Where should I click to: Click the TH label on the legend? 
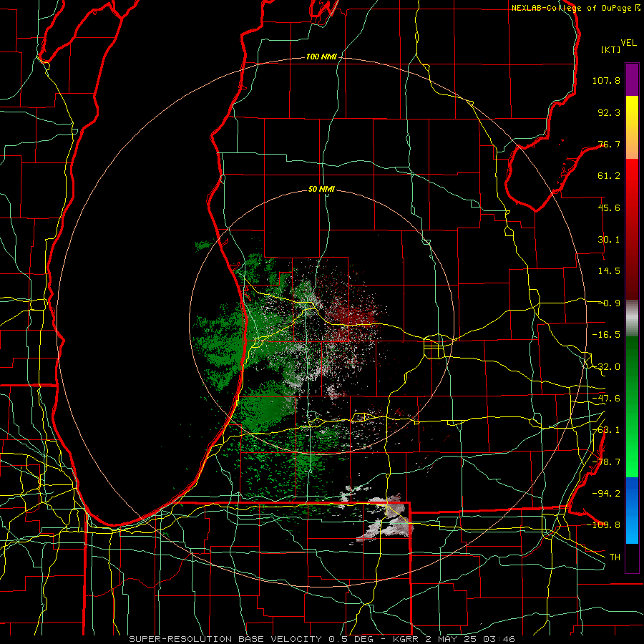(615, 557)
